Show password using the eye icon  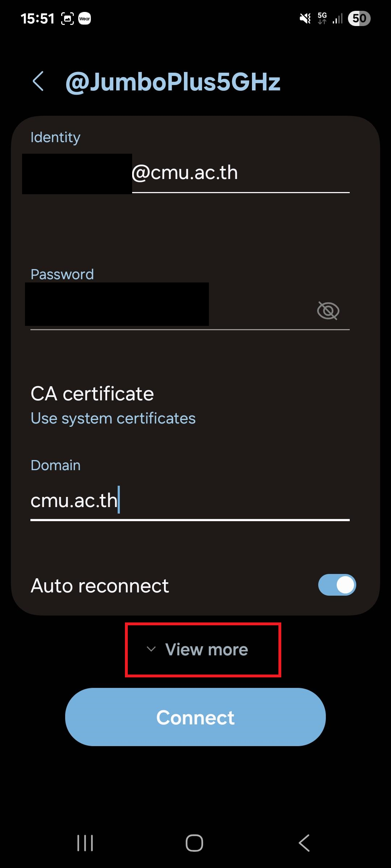[x=328, y=310]
